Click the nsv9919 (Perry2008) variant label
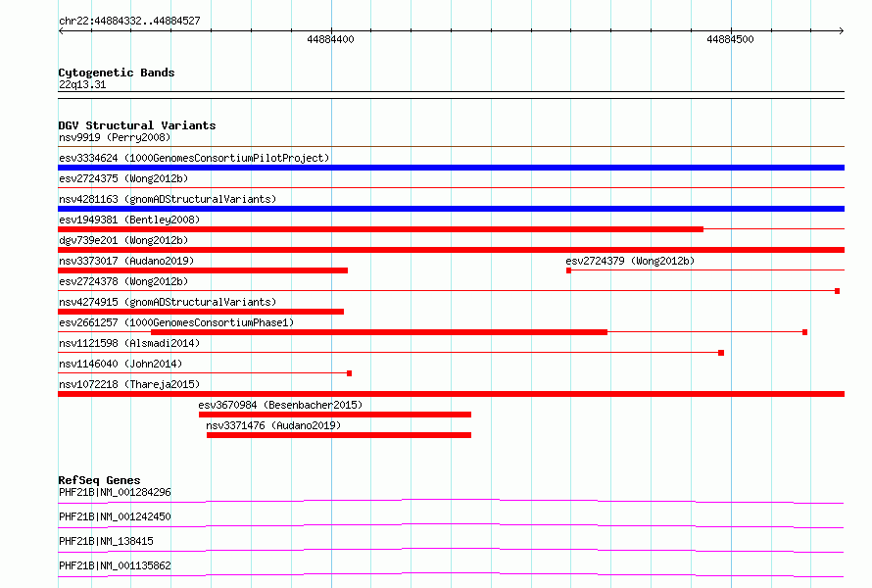 [x=115, y=137]
